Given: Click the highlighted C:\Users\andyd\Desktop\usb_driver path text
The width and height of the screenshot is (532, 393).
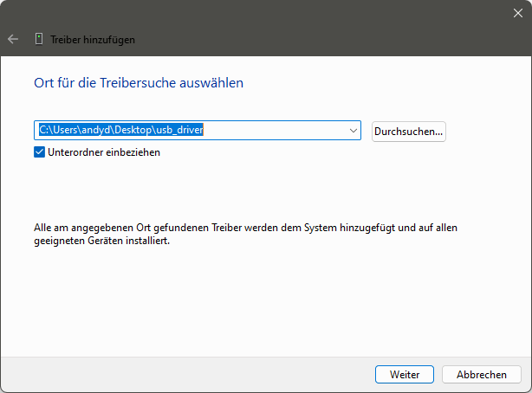Looking at the screenshot, I should click(x=121, y=130).
